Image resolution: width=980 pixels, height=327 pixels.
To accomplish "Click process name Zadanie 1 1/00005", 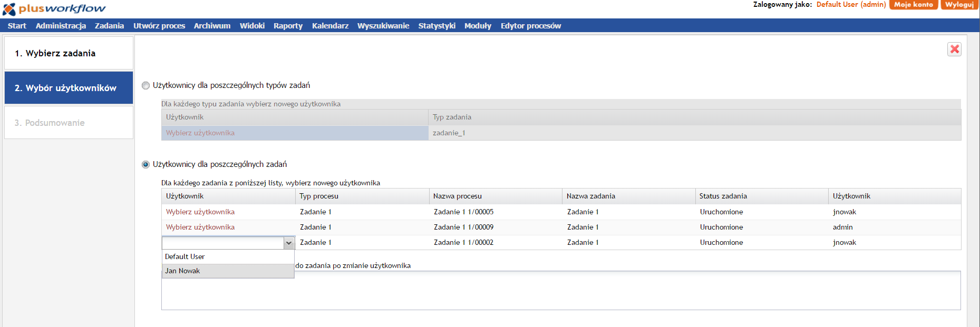I will tap(464, 212).
